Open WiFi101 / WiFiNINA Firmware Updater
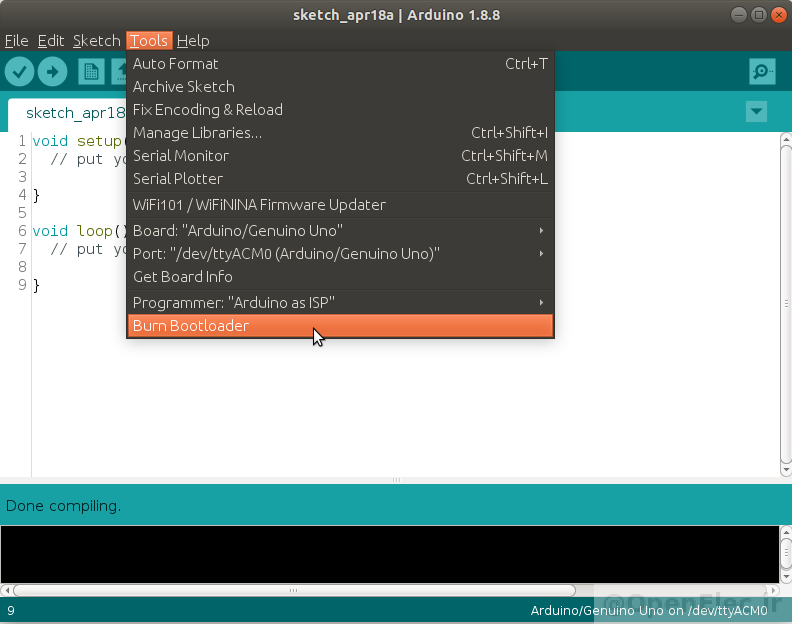This screenshot has height=624, width=792. 340,205
